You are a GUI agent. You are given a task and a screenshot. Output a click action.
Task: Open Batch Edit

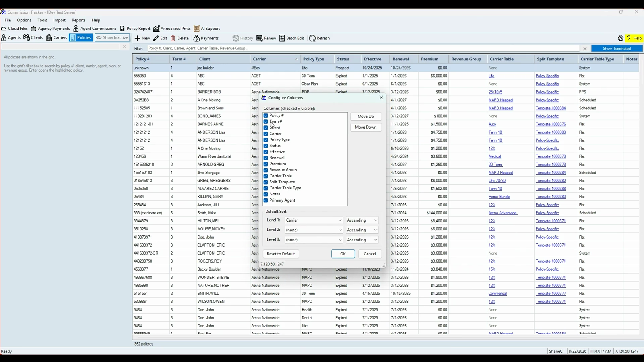292,38
